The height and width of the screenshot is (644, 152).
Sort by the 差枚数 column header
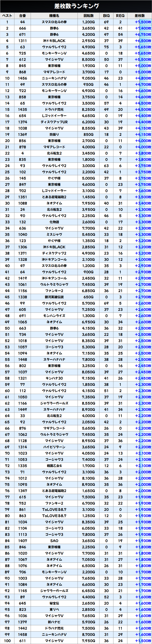tap(139, 16)
